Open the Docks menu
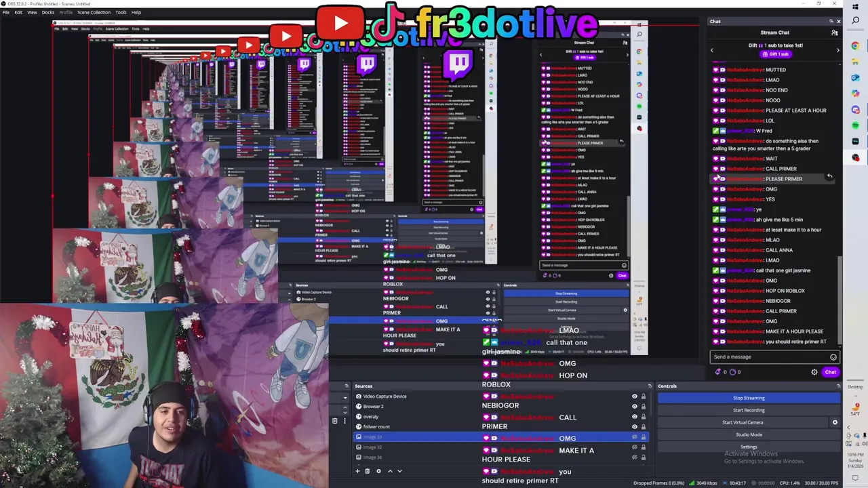868x488 pixels. click(48, 12)
